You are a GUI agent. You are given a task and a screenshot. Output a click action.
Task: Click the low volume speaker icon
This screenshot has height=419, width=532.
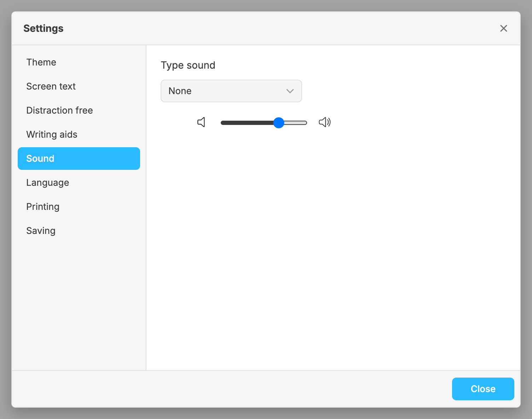click(201, 122)
